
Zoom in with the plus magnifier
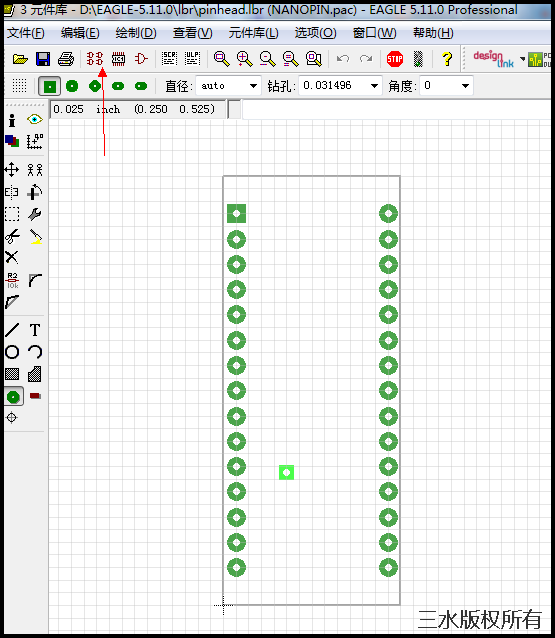click(x=245, y=59)
